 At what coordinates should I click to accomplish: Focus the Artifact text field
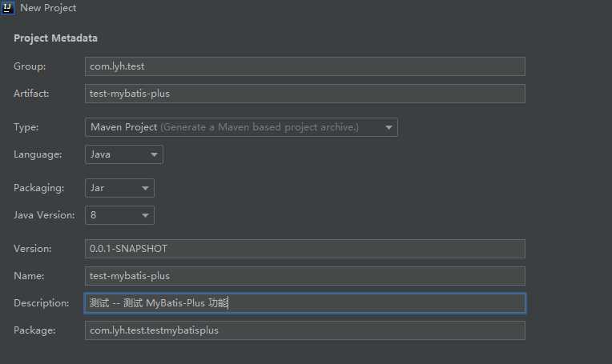tap(304, 94)
